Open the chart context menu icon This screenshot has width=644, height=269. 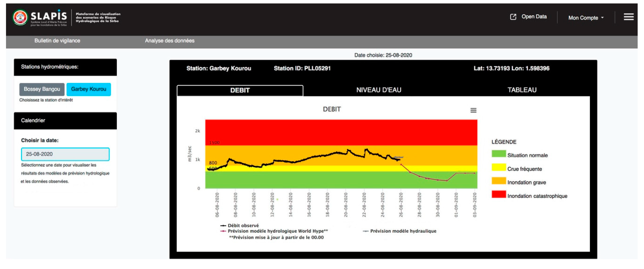pos(473,110)
